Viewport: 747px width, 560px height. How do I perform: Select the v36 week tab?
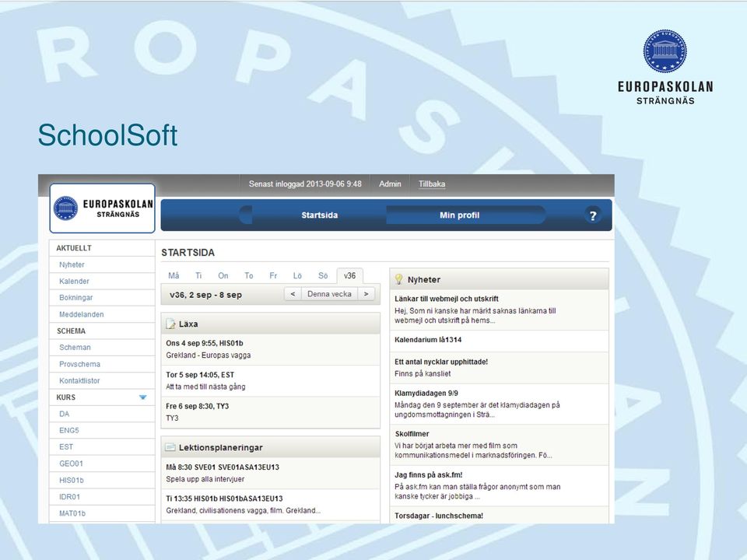(x=349, y=275)
